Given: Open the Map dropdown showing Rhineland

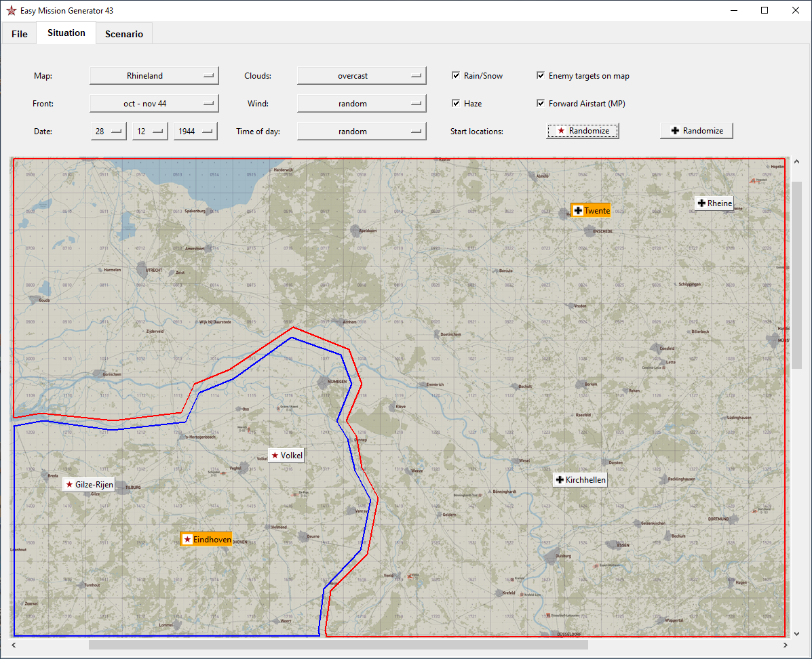Looking at the screenshot, I should pos(154,76).
